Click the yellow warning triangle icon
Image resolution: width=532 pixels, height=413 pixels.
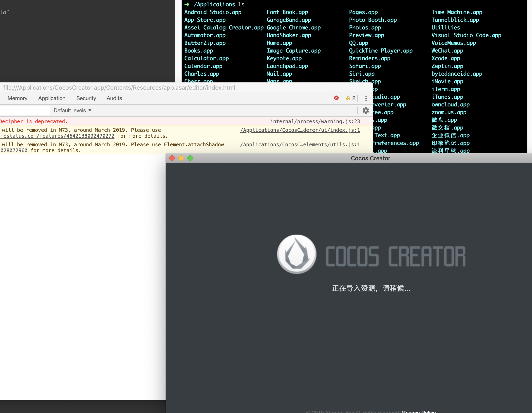pyautogui.click(x=348, y=98)
